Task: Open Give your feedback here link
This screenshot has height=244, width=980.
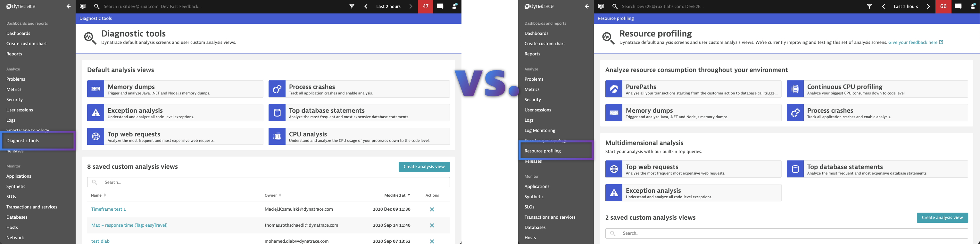Action: tap(916, 43)
